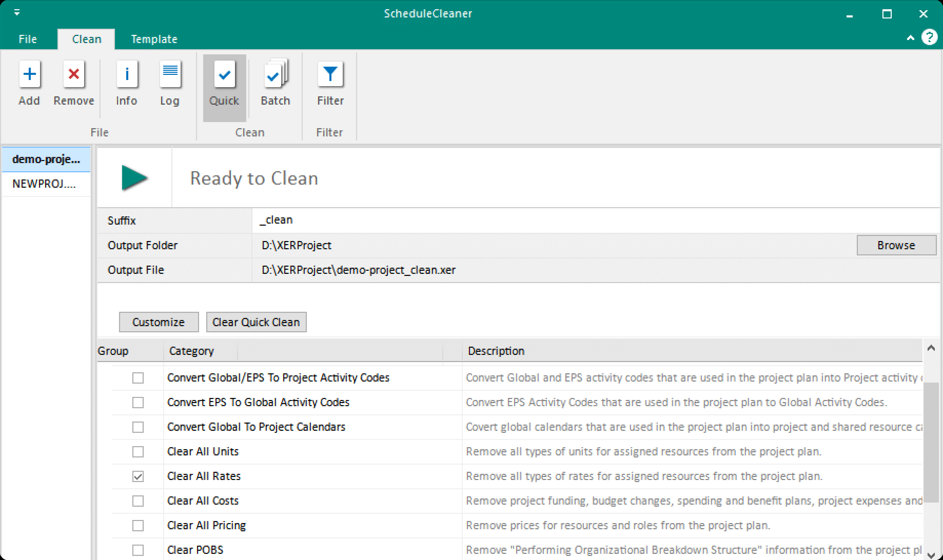Viewport: 943px width, 560px height.
Task: Check Convert Global To Project Calendars
Action: pyautogui.click(x=138, y=427)
